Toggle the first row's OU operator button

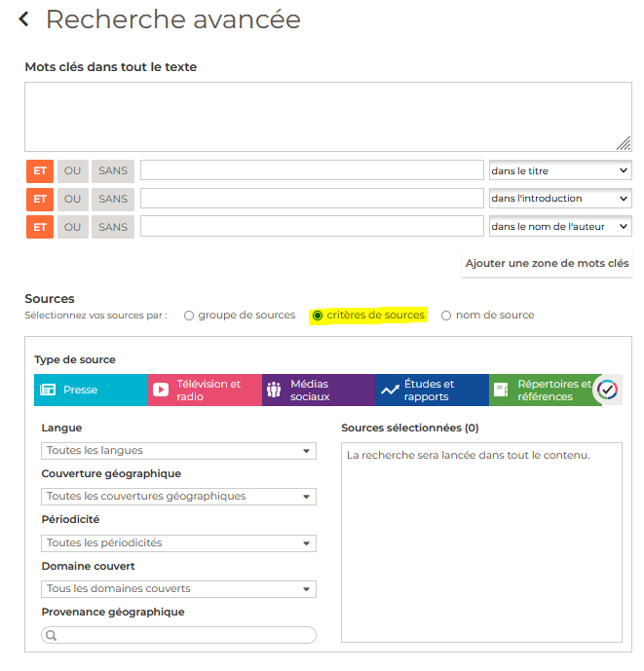(x=72, y=171)
